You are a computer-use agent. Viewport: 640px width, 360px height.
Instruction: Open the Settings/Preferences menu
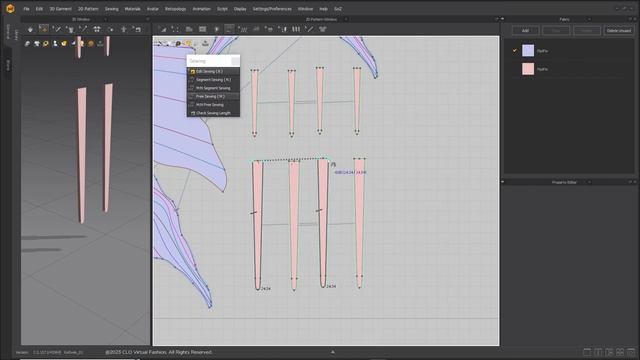pos(272,9)
